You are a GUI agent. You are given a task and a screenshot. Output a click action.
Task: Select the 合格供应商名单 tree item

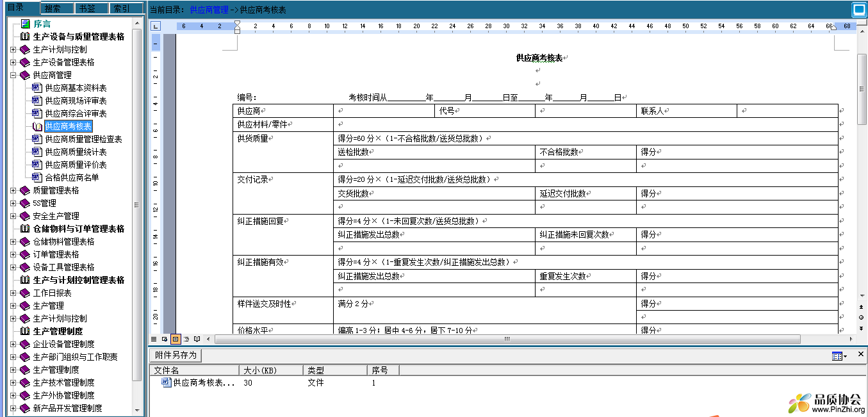[x=72, y=177]
